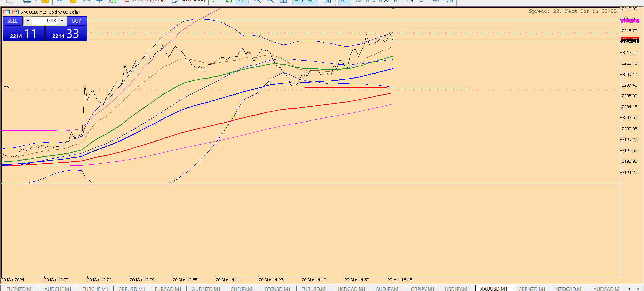Screen dimensions: 644x291
Task: Click the SELL button in one-click panel
Action: coord(12,21)
